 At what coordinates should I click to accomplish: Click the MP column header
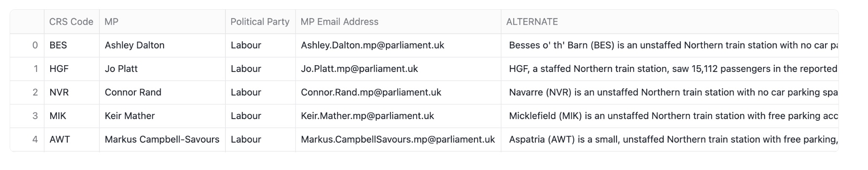coord(112,22)
